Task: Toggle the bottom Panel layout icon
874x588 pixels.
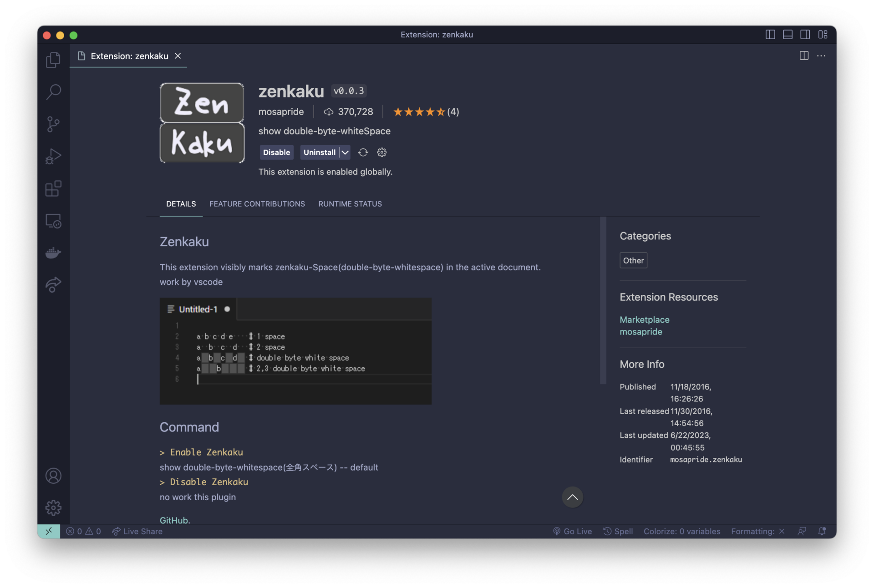Action: [788, 35]
